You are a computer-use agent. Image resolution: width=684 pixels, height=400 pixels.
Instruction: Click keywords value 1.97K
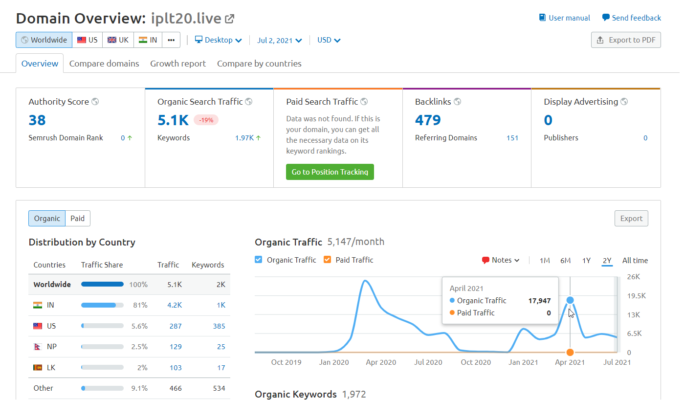click(244, 138)
